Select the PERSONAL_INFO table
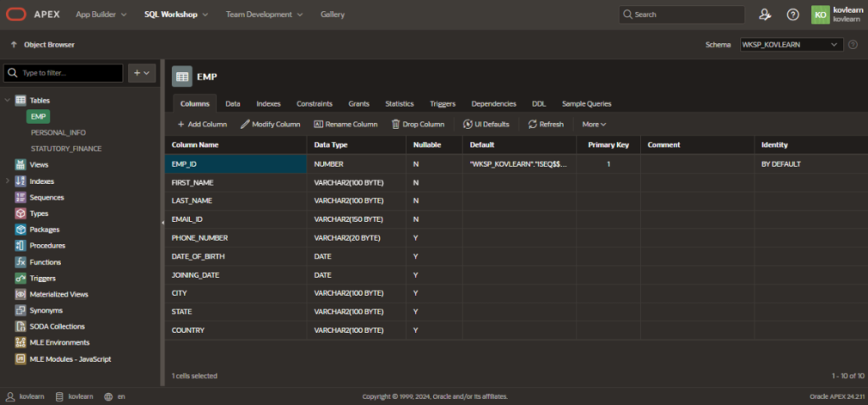 tap(58, 132)
